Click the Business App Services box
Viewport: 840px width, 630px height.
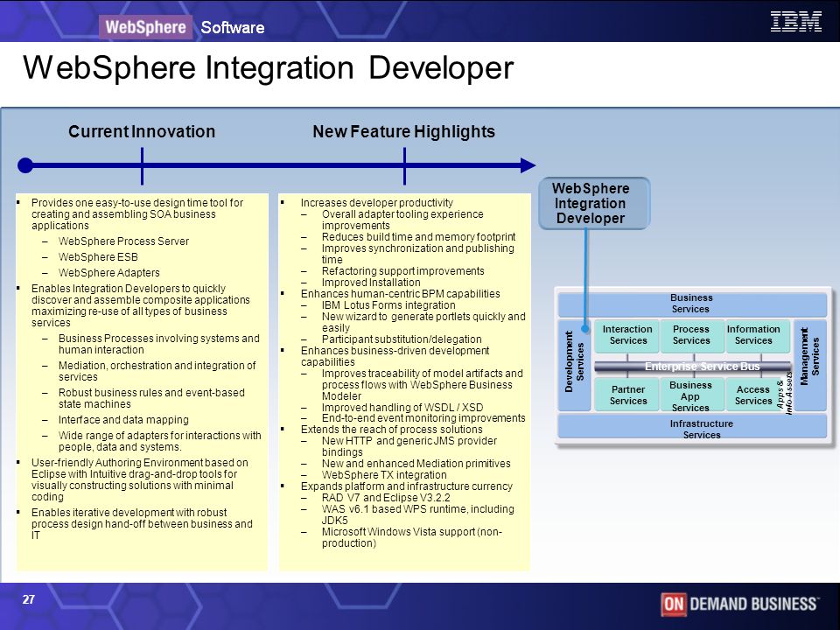click(691, 395)
